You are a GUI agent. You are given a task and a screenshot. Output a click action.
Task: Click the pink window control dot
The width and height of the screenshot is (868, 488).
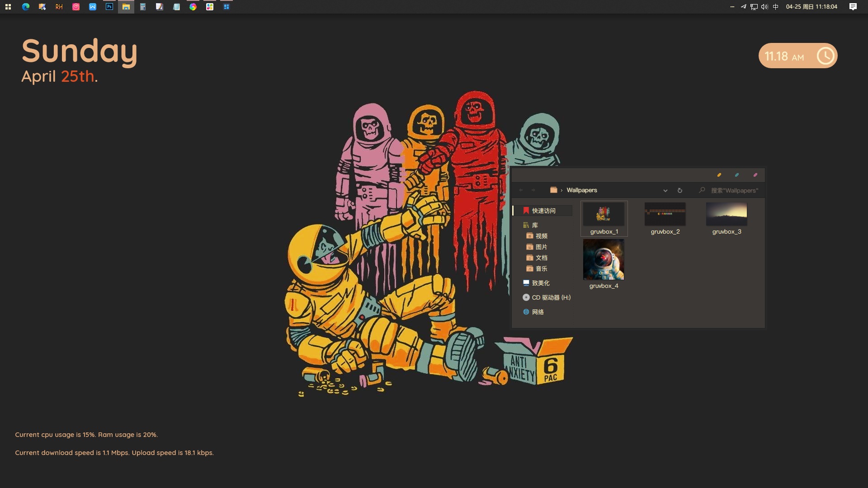click(755, 175)
